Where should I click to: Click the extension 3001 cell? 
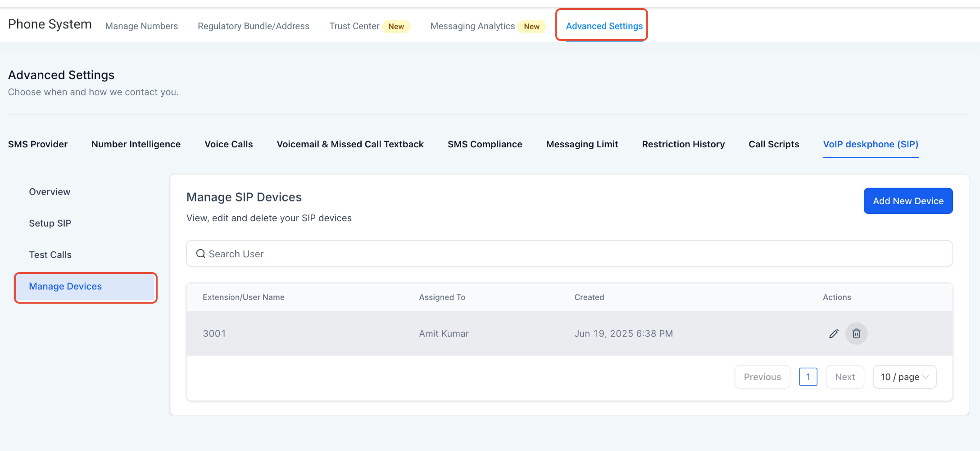click(x=214, y=333)
